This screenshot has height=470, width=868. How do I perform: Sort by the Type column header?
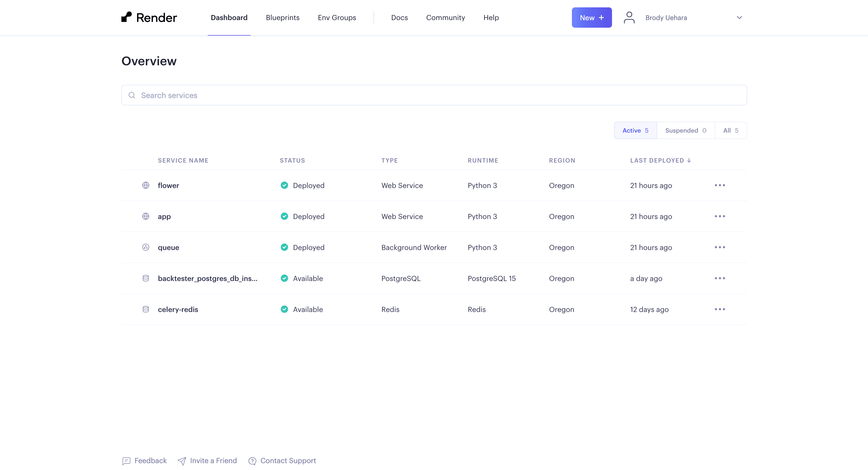click(390, 161)
